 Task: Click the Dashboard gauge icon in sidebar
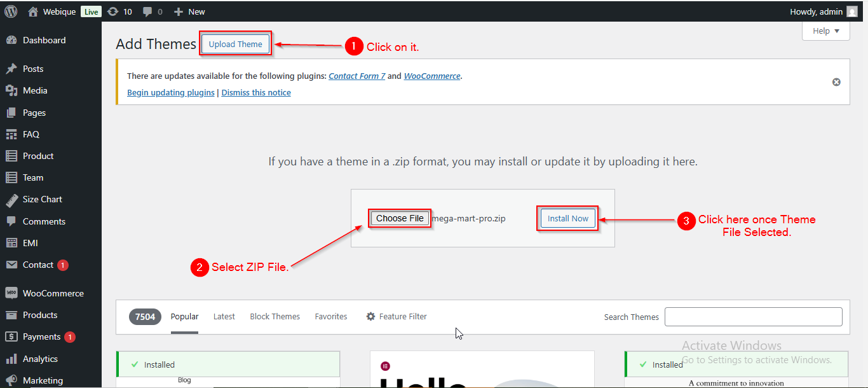coord(11,40)
